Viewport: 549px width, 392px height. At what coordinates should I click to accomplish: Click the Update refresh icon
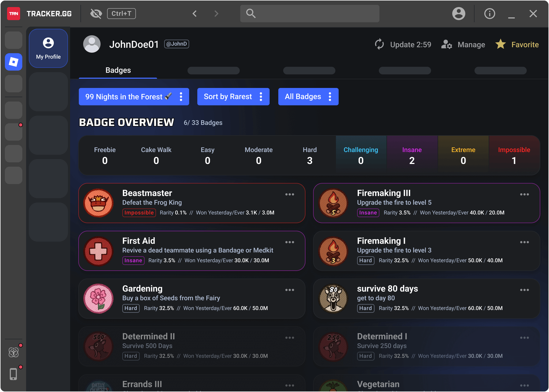coord(379,44)
